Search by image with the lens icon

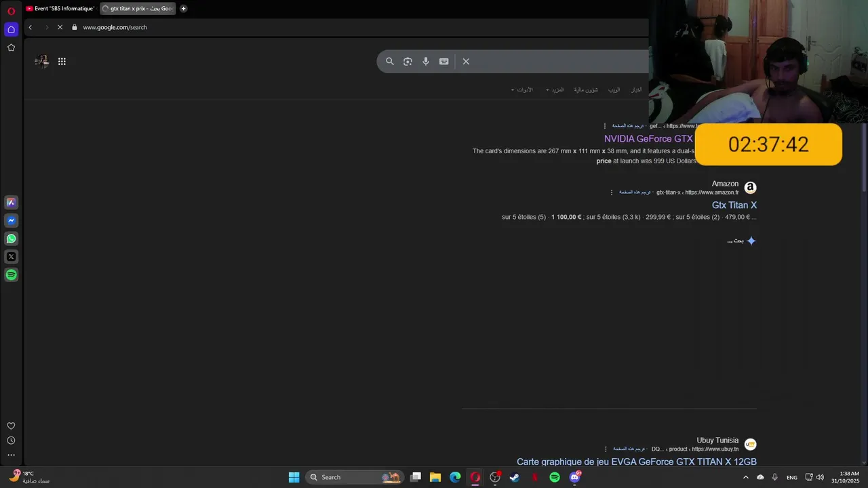(408, 61)
